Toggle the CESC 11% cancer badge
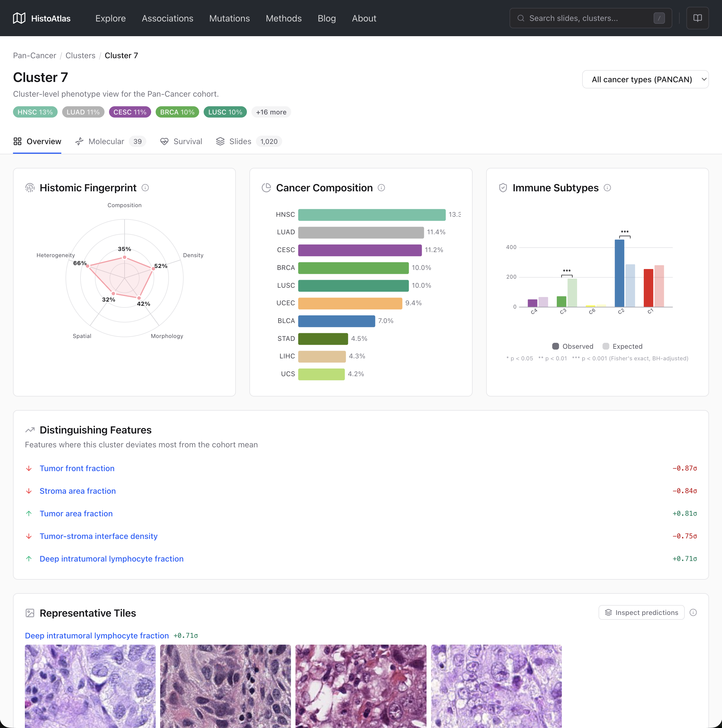Viewport: 722px width, 728px height. (x=130, y=112)
